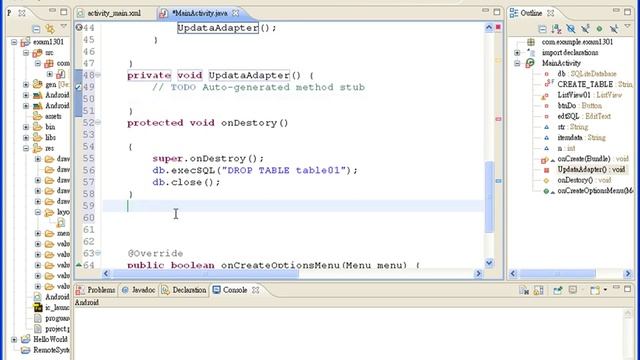Click editor horizontal scroll right arrow

tap(478, 273)
